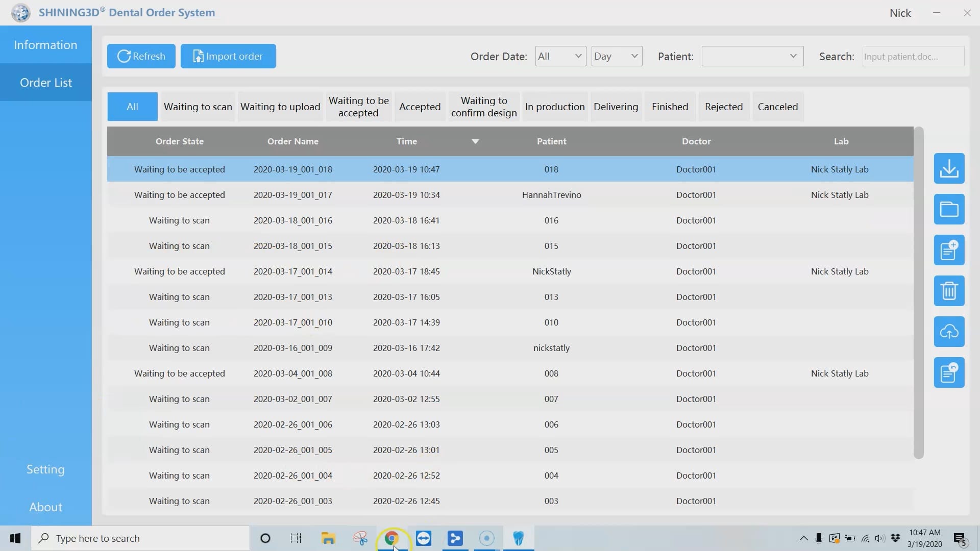The width and height of the screenshot is (980, 551).
Task: Open the round disc app in taskbar
Action: 487,538
